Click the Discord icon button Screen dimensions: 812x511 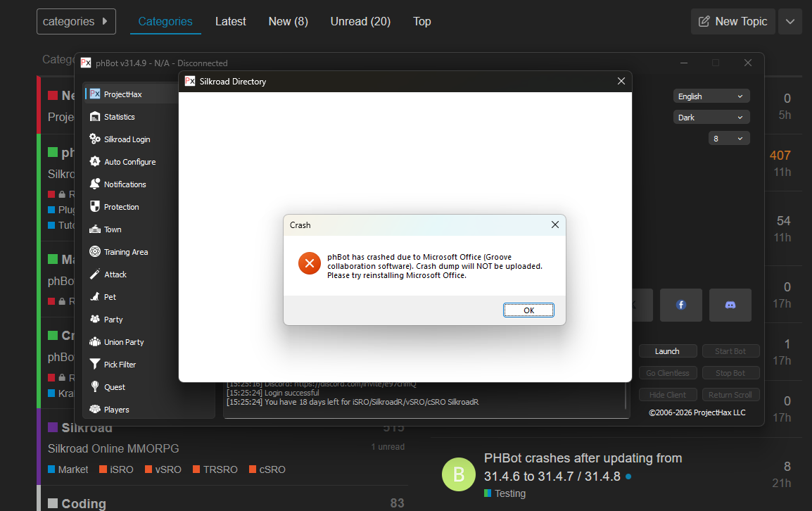730,305
